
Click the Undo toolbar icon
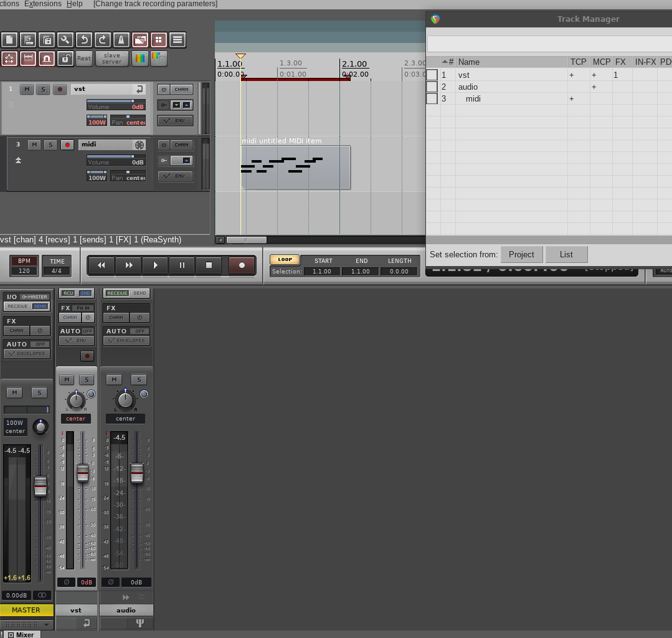(x=84, y=40)
